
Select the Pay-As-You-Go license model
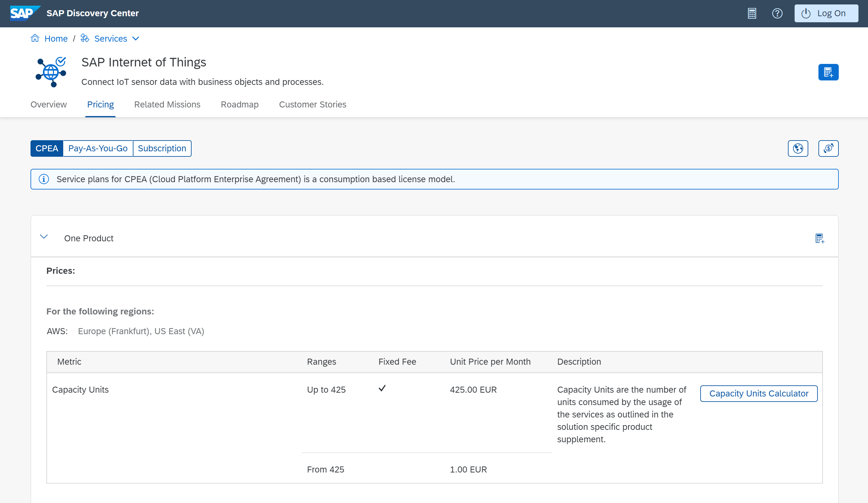coord(98,148)
